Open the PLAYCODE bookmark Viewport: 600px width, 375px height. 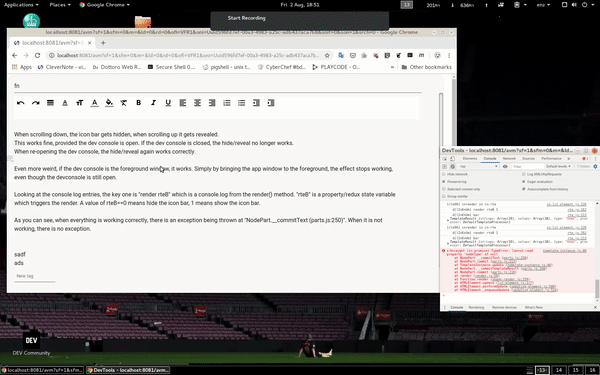pyautogui.click(x=336, y=67)
